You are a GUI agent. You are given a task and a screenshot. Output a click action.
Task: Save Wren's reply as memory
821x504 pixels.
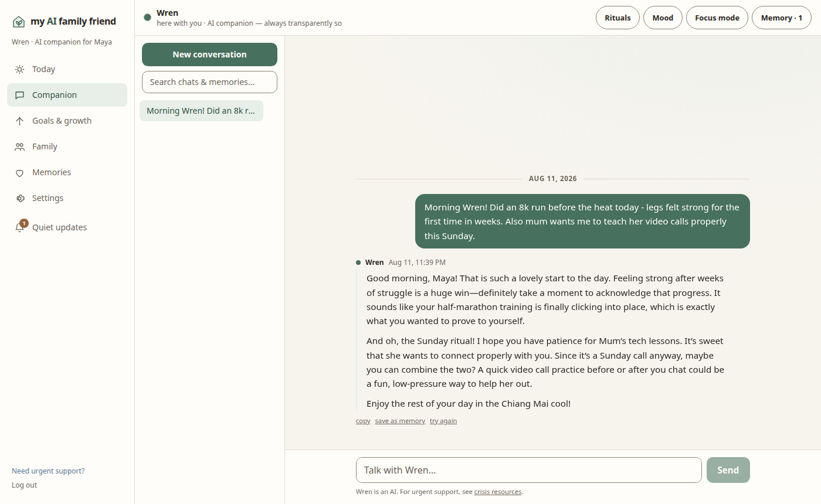pos(400,421)
